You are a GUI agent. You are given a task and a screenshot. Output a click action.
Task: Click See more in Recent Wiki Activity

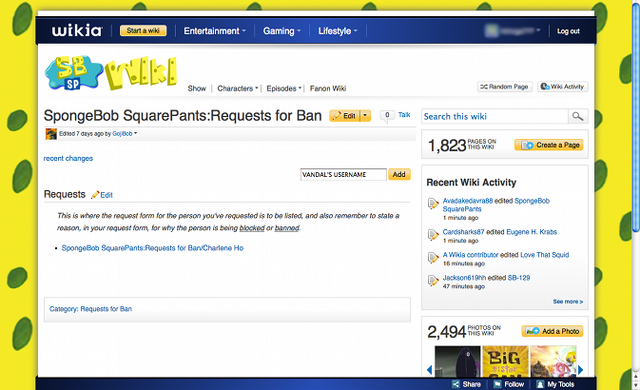click(x=568, y=301)
